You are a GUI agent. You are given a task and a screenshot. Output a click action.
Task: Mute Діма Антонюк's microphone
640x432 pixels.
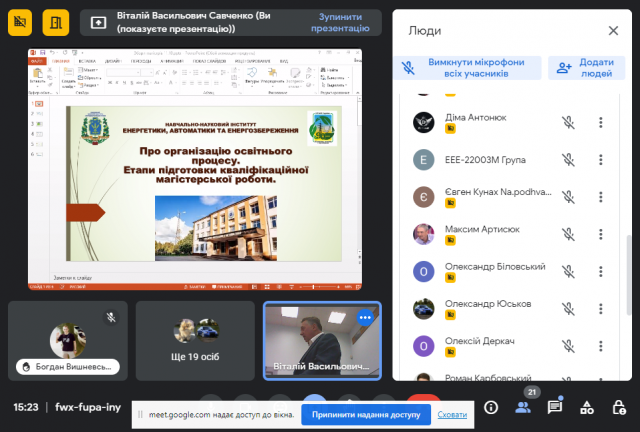[x=567, y=123]
